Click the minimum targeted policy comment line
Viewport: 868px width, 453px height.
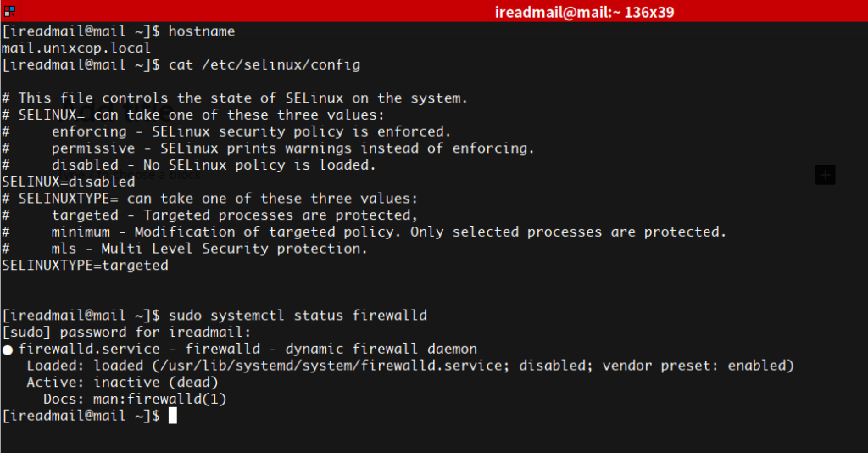(364, 232)
